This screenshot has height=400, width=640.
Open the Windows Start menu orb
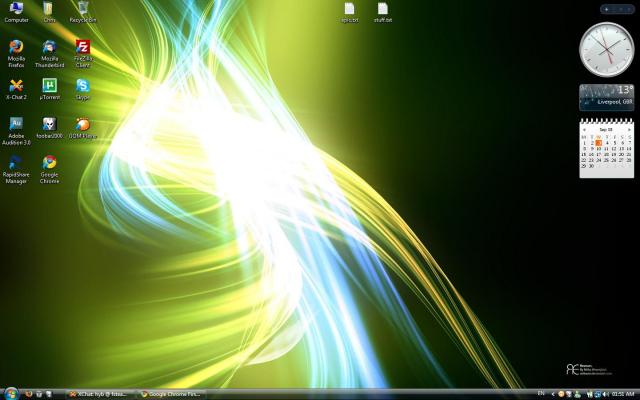(11, 394)
